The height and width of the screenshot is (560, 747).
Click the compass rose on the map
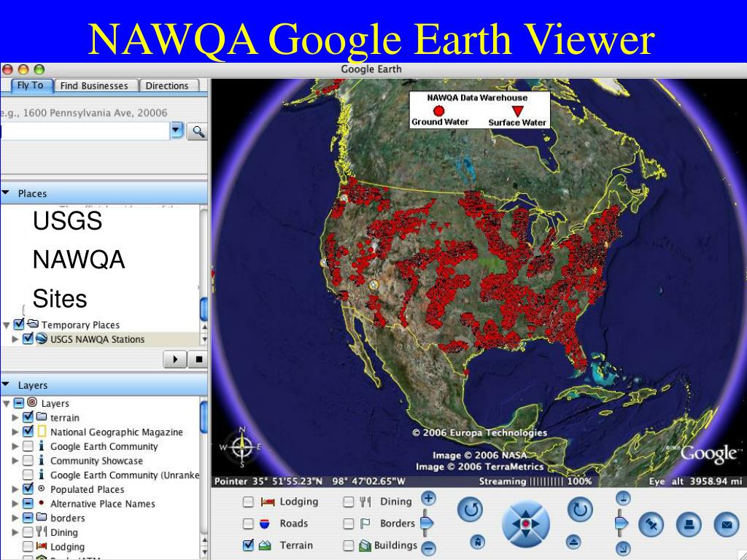(x=242, y=447)
